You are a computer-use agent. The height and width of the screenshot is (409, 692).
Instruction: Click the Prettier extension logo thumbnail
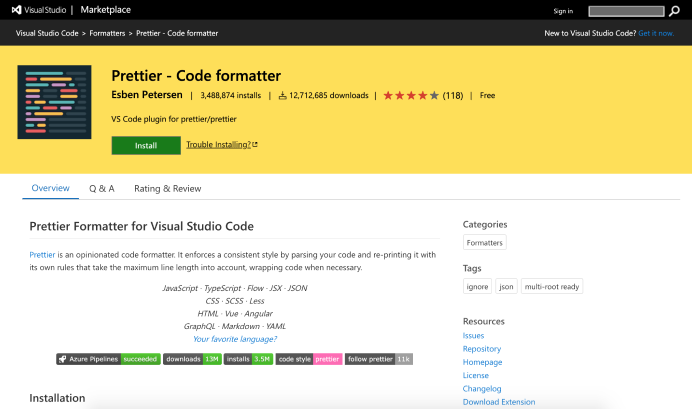pos(54,102)
